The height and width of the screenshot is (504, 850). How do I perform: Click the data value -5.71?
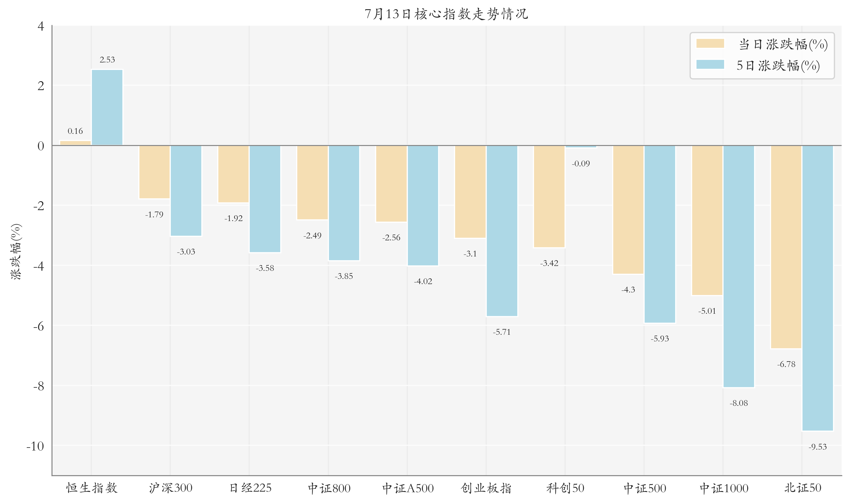[x=502, y=332]
